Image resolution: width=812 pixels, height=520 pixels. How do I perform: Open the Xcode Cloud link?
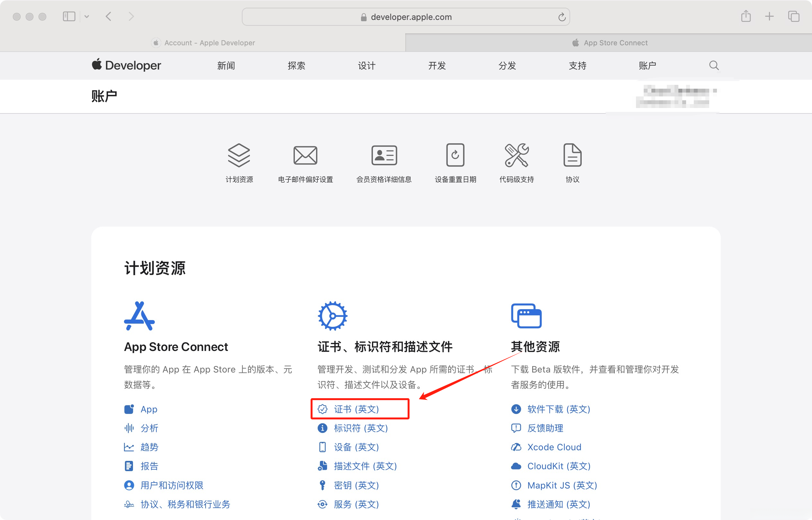coord(554,447)
